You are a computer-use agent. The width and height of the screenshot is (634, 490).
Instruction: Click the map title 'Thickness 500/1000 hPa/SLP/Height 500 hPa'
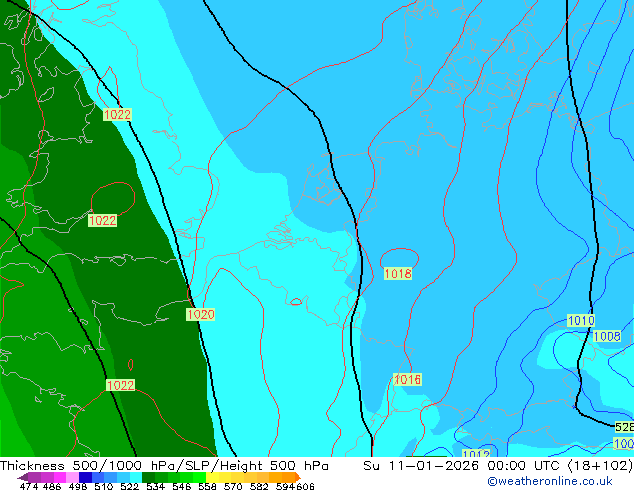(164, 466)
